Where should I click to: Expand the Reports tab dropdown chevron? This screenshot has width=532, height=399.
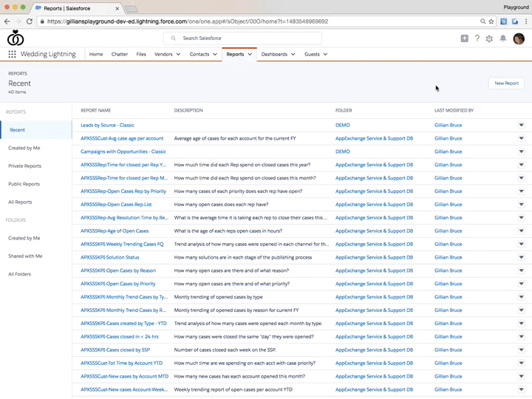pyautogui.click(x=250, y=54)
